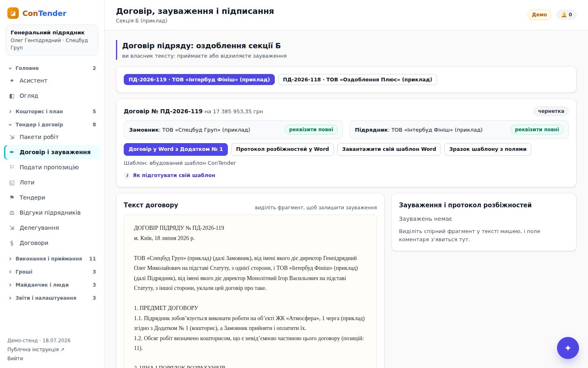
Task: Click the flag icon for Подати пропозицію
Action: [12, 167]
